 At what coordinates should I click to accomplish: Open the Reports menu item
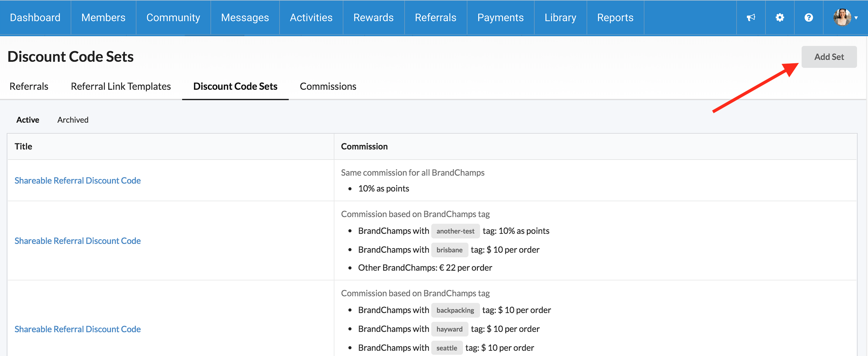[x=615, y=18]
